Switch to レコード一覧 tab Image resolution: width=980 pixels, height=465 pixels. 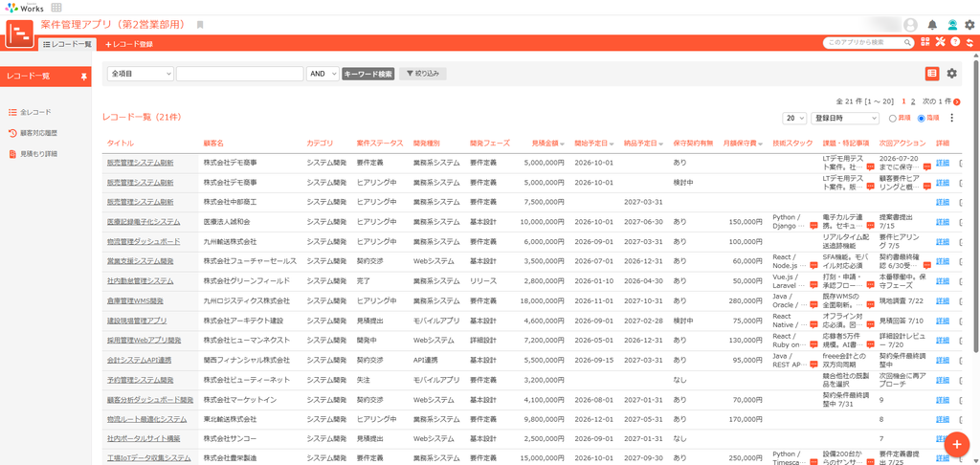tap(68, 44)
